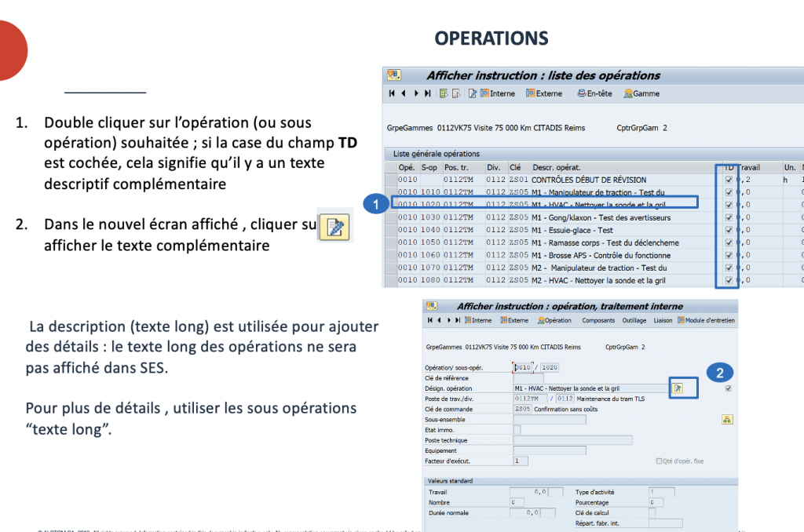Click next-entry arrow in the operation detail toolbar
Viewport: 804px width, 532px height.
point(449,320)
